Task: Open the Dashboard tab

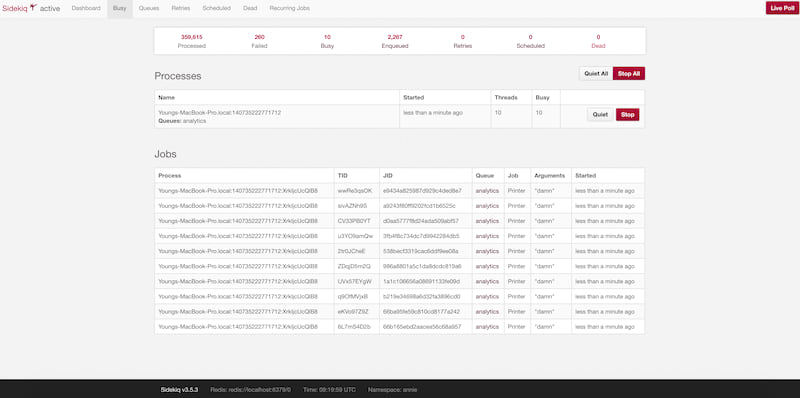Action: click(86, 8)
